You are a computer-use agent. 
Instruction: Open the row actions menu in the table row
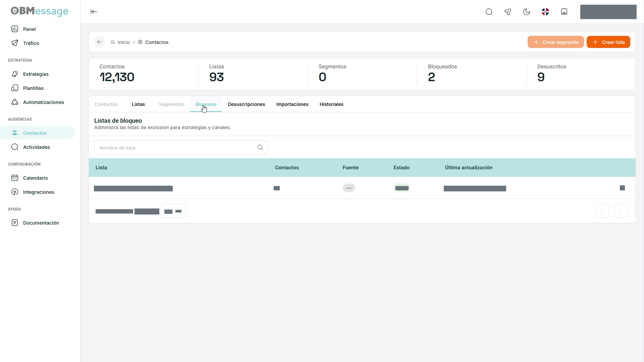(622, 188)
